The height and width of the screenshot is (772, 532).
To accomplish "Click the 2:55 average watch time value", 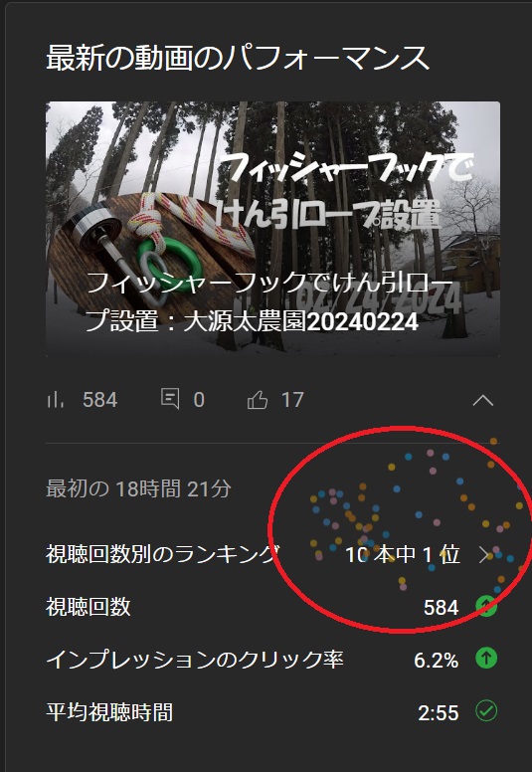I will 438,712.
